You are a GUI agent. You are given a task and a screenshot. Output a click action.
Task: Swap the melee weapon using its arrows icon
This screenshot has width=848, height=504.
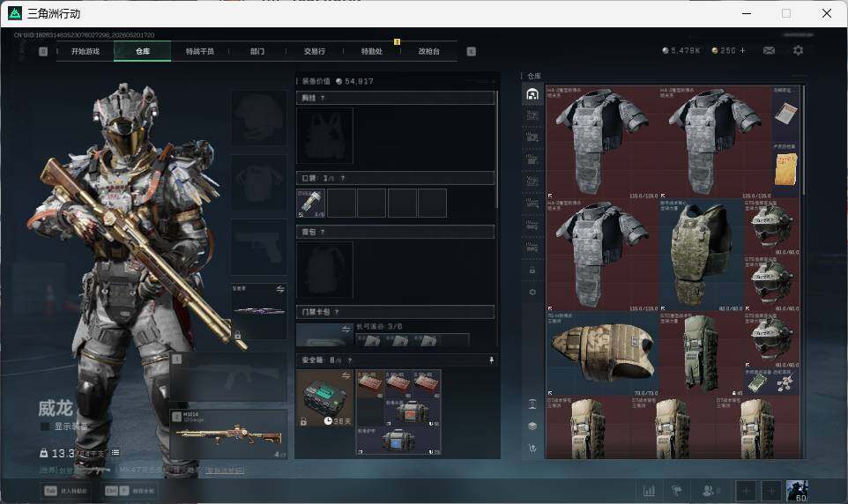[280, 289]
